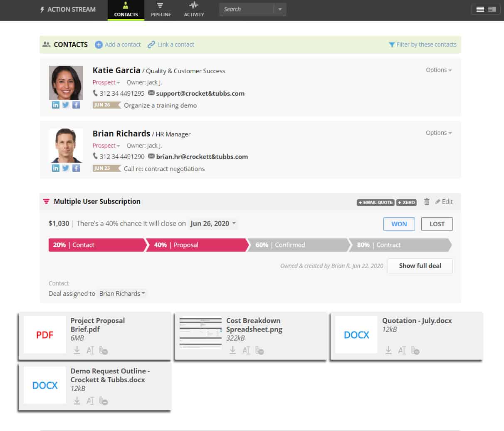Delete the deal with trash icon

click(427, 201)
